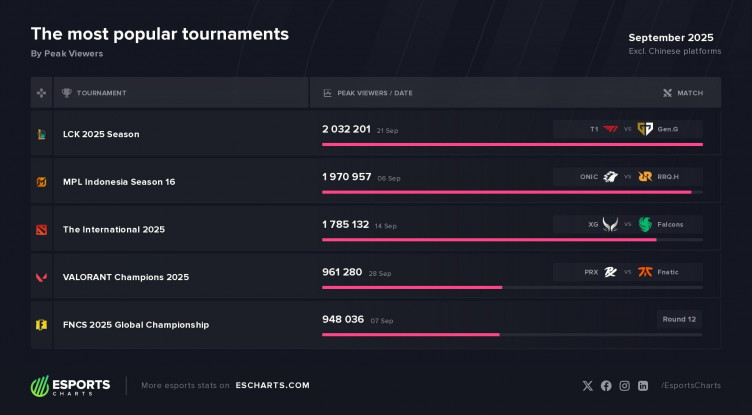The height and width of the screenshot is (415, 752).
Task: Click the Dota 2 game icon
Action: click(x=41, y=229)
